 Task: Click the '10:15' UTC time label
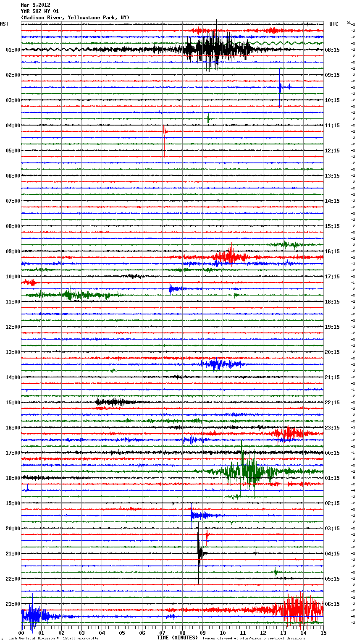pos(332,100)
